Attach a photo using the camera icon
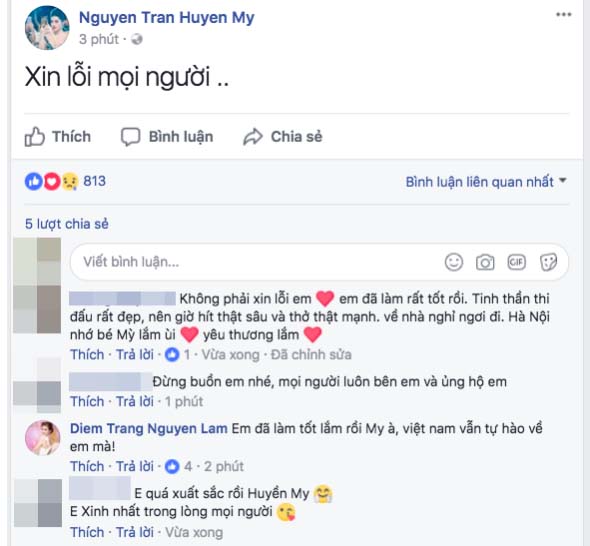590x546 pixels. click(x=485, y=262)
